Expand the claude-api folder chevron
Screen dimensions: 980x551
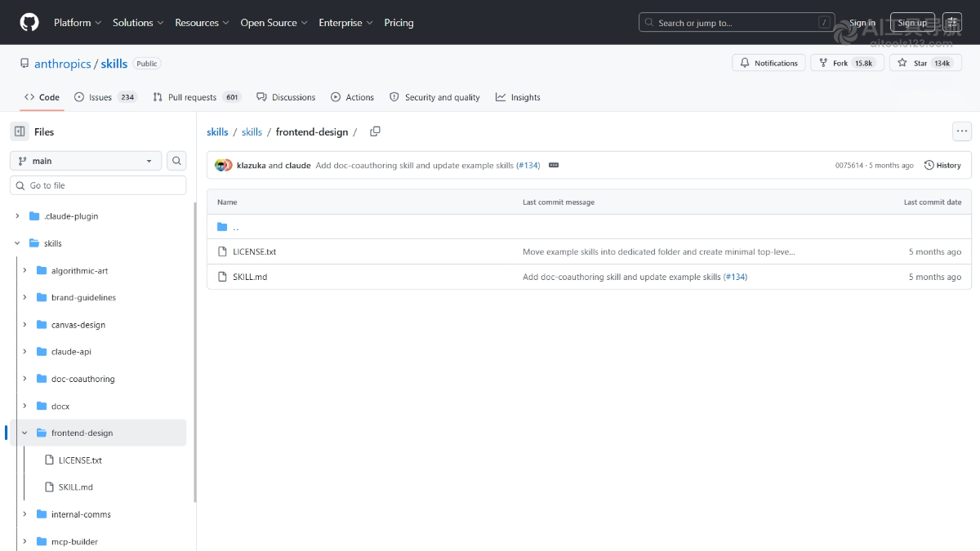[24, 352]
